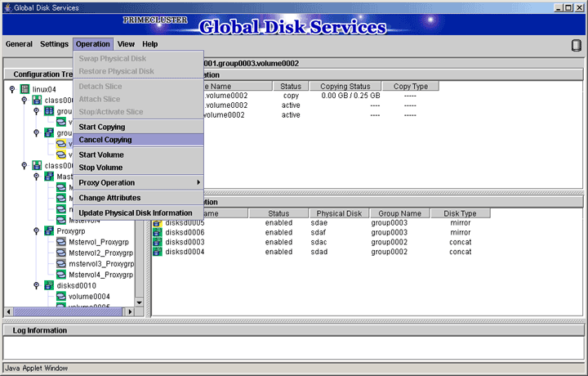Image resolution: width=588 pixels, height=376 pixels.
Task: Click the disk icon beside disksd0004 row
Action: pos(157,252)
